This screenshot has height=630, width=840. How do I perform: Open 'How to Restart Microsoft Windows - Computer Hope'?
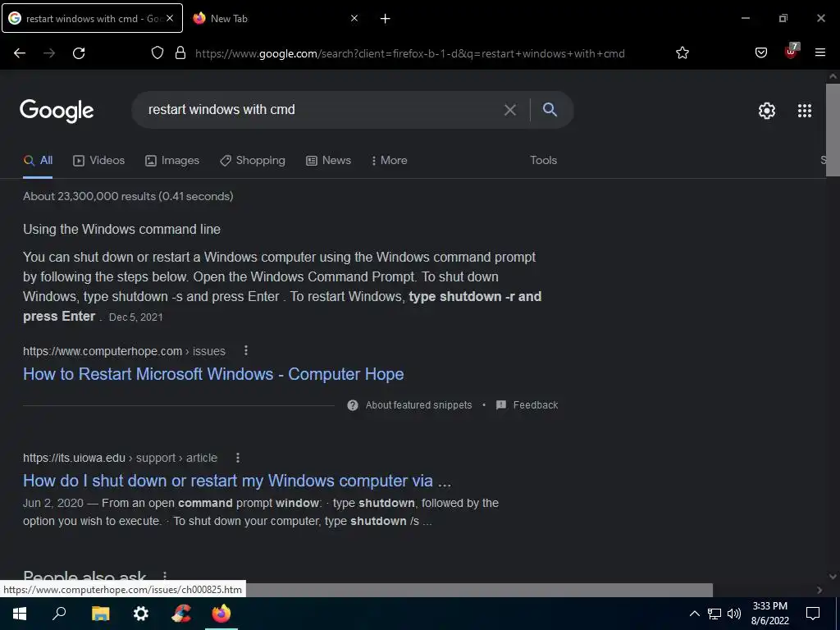click(x=213, y=374)
